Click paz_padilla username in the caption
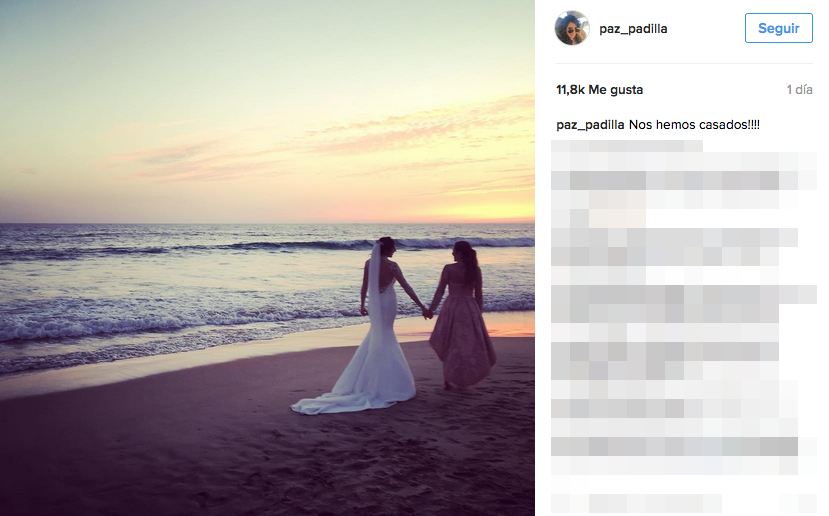Screen dimensions: 829x516 click(x=590, y=125)
